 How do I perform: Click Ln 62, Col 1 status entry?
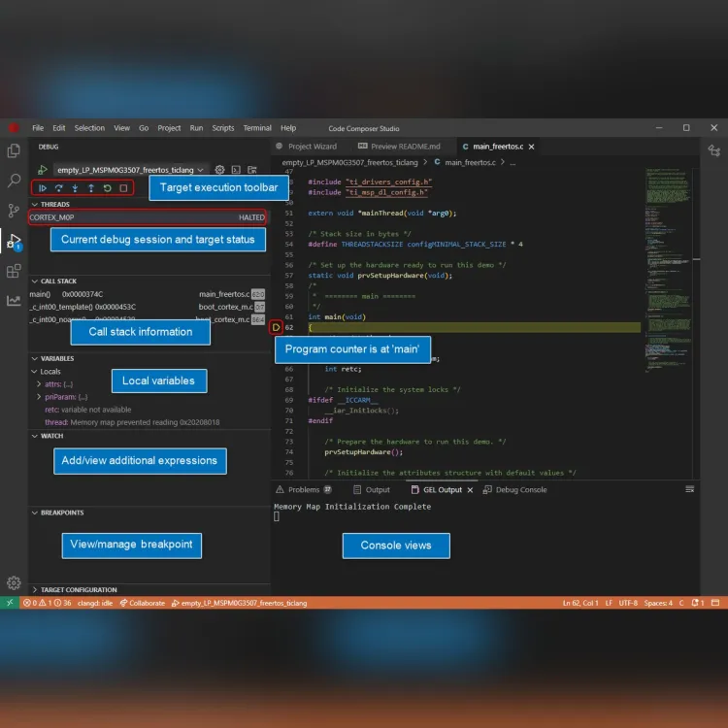580,603
